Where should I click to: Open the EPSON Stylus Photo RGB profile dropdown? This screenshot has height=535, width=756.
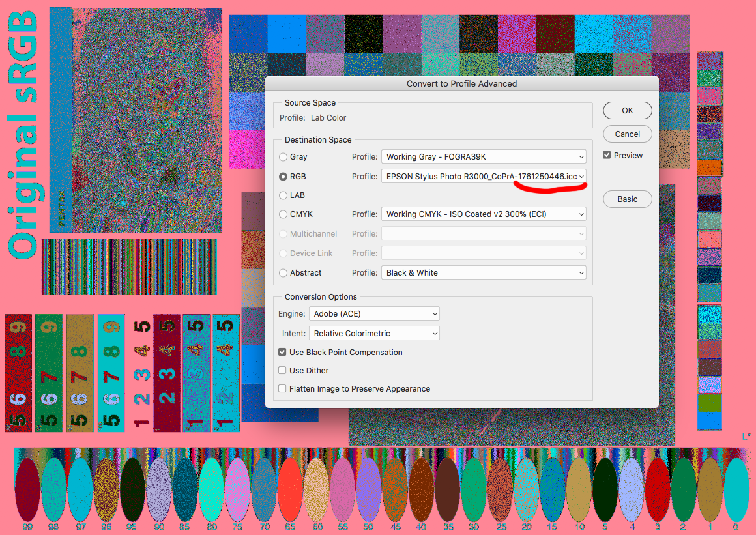click(483, 177)
